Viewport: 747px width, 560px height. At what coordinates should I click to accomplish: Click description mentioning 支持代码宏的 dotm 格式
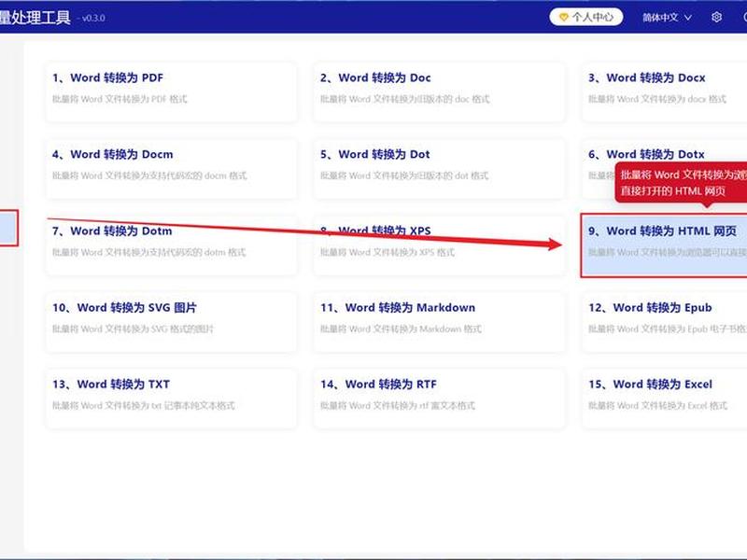coord(149,252)
